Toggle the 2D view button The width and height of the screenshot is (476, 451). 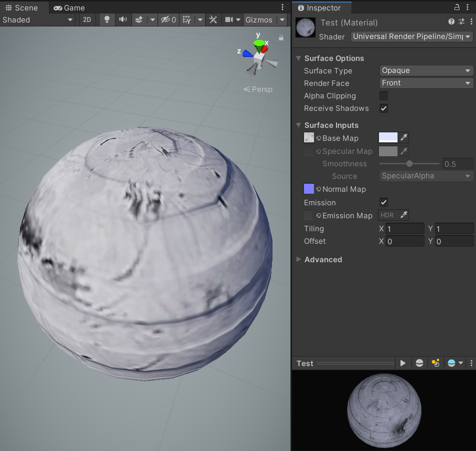pos(87,20)
